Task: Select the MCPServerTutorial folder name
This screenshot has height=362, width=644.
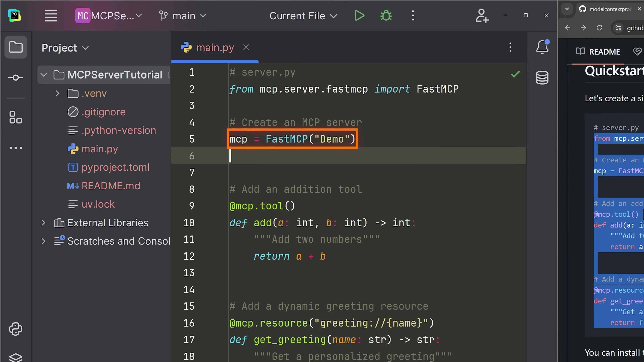Action: [115, 75]
